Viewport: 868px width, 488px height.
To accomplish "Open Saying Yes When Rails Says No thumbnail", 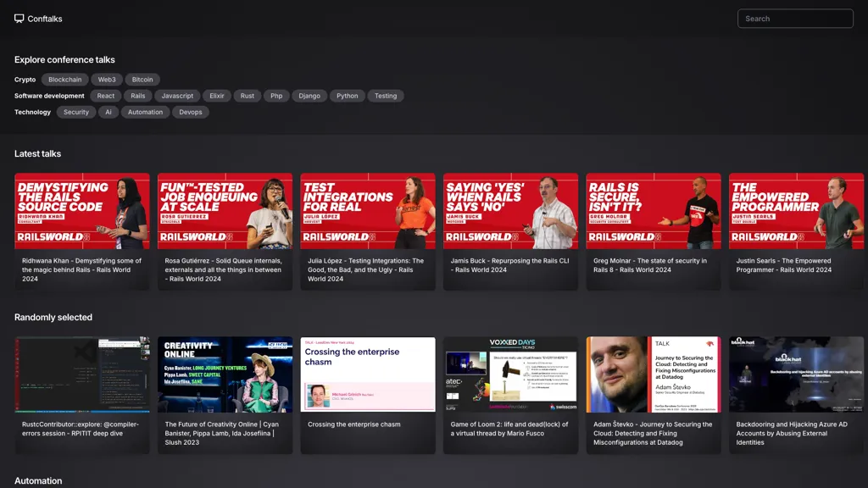I will [x=510, y=211].
